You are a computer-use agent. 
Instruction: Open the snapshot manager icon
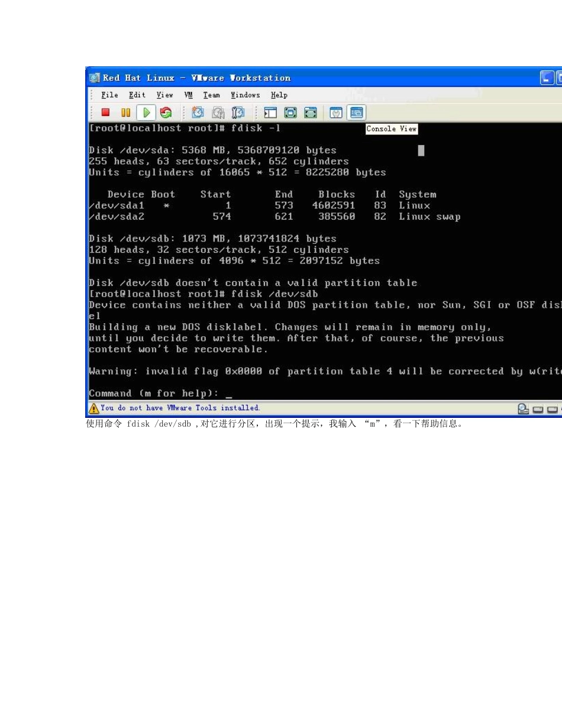[238, 112]
